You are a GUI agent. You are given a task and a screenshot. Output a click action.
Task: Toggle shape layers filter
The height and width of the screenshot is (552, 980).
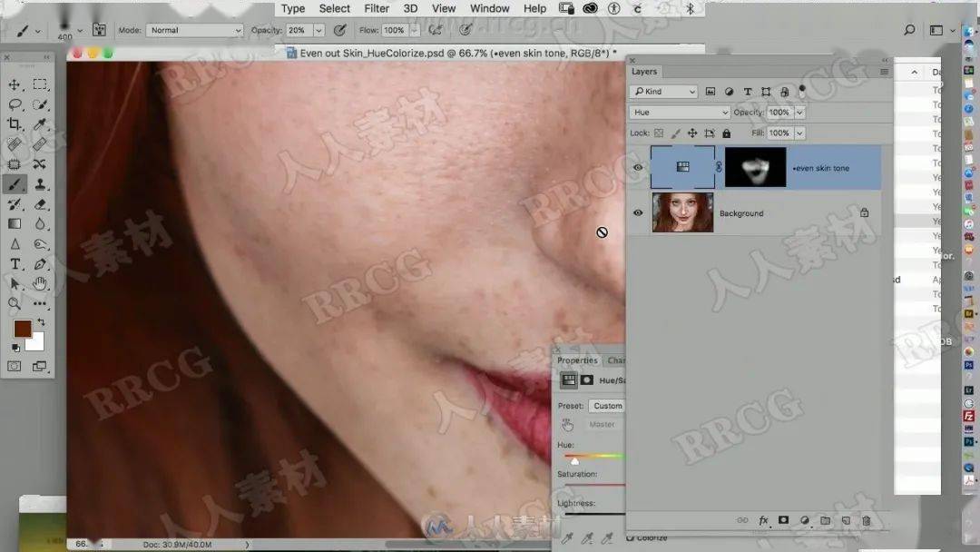(766, 92)
